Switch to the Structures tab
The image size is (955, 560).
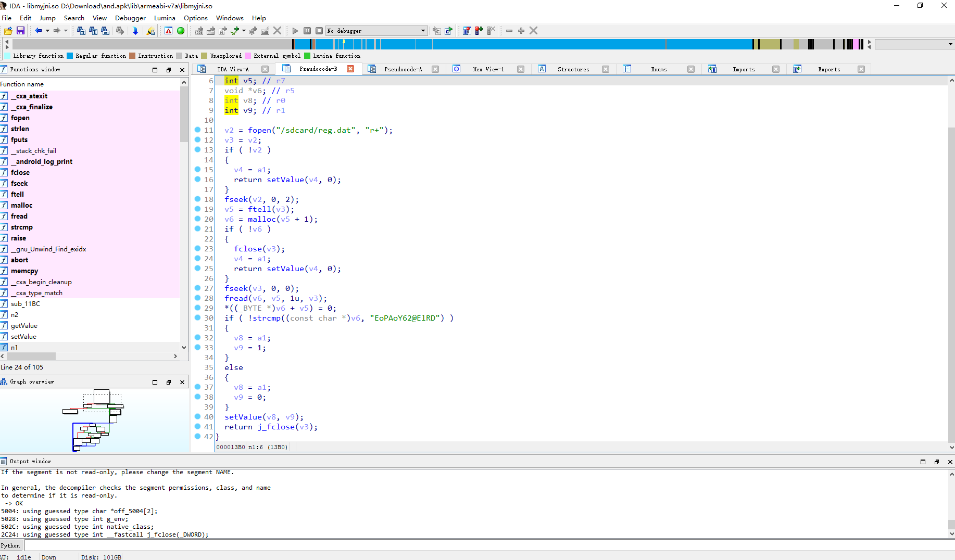coord(573,69)
